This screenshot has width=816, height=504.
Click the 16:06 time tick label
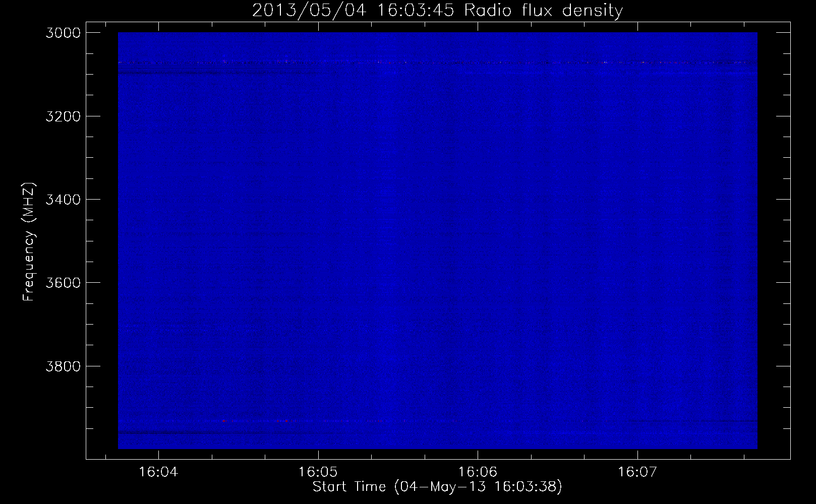click(x=478, y=472)
